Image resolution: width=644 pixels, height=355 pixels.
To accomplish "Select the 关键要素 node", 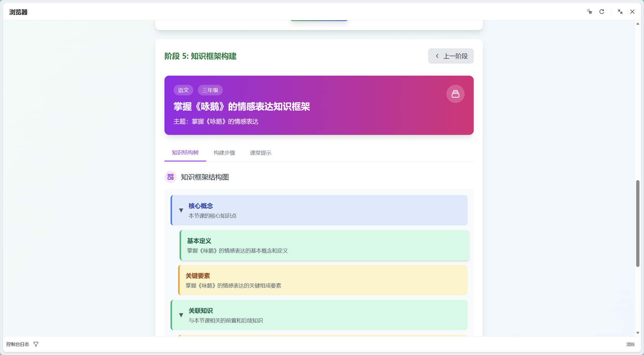I will coord(323,280).
